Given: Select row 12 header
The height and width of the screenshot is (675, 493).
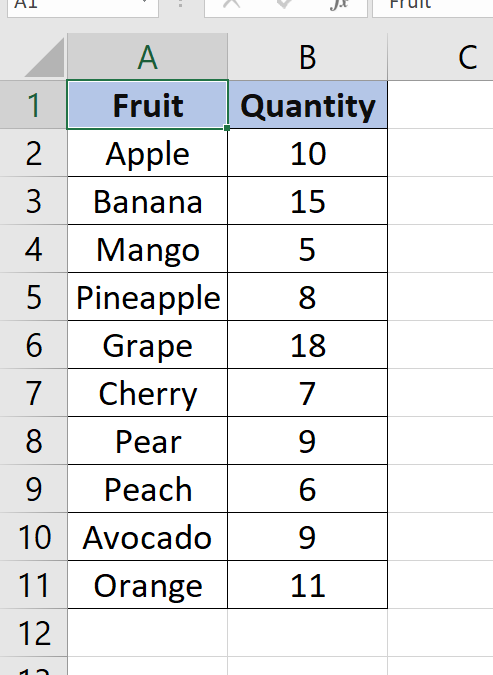Looking at the screenshot, I should point(33,633).
